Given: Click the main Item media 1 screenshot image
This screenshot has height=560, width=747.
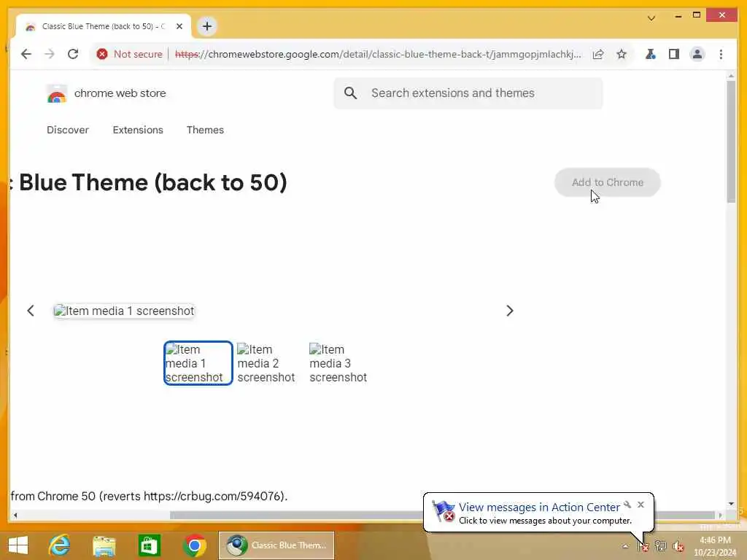Looking at the screenshot, I should coord(124,311).
